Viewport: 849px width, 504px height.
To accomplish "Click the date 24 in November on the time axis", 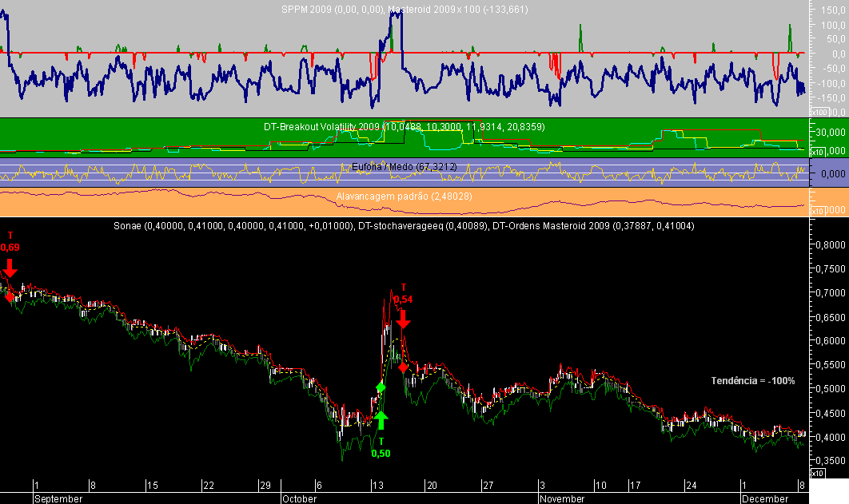I will click(x=692, y=485).
